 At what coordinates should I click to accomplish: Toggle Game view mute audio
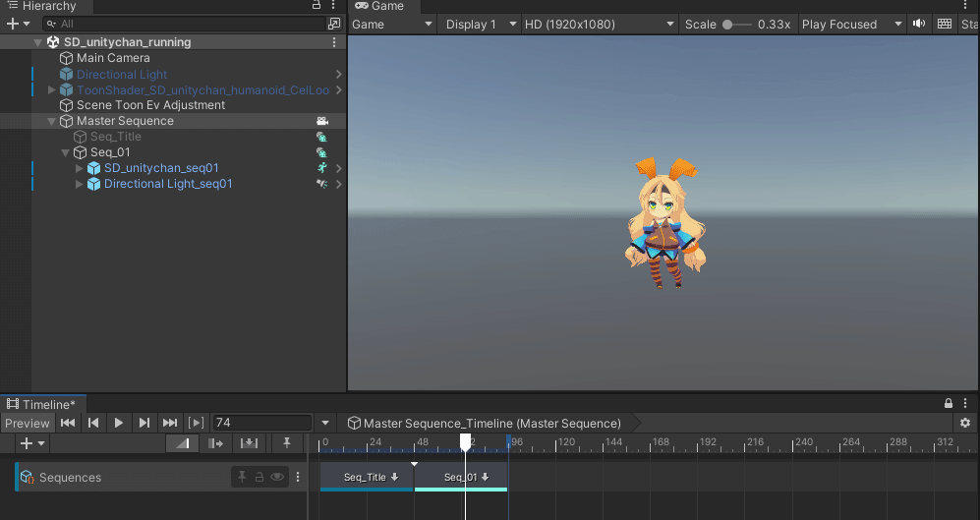tap(919, 24)
